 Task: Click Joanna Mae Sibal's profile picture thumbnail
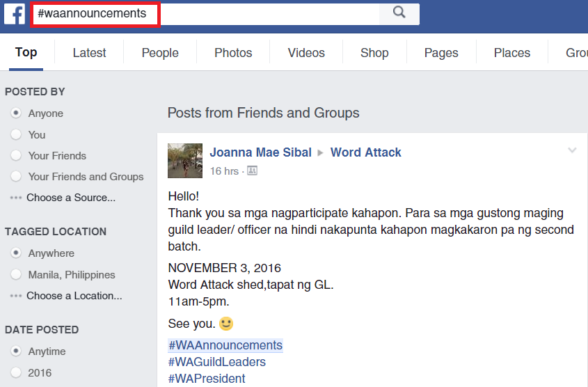pyautogui.click(x=185, y=161)
